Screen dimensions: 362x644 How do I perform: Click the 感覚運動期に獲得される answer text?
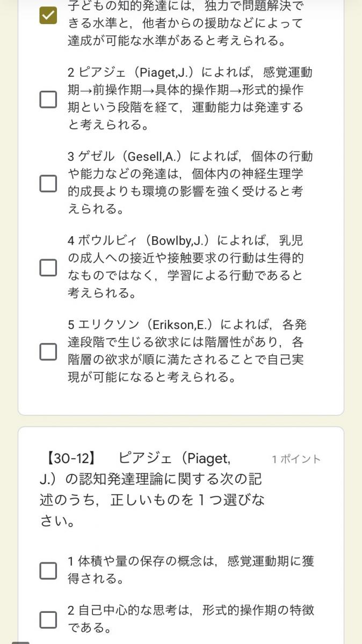click(x=190, y=570)
